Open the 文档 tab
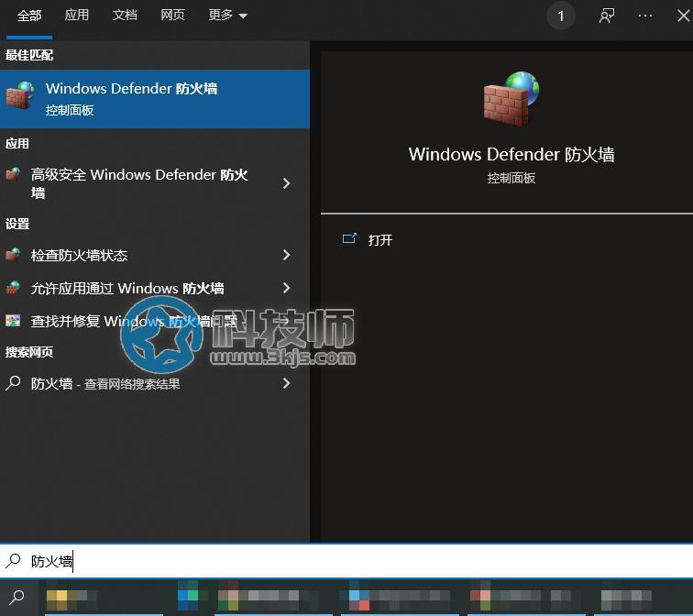The image size is (693, 616). click(x=125, y=16)
